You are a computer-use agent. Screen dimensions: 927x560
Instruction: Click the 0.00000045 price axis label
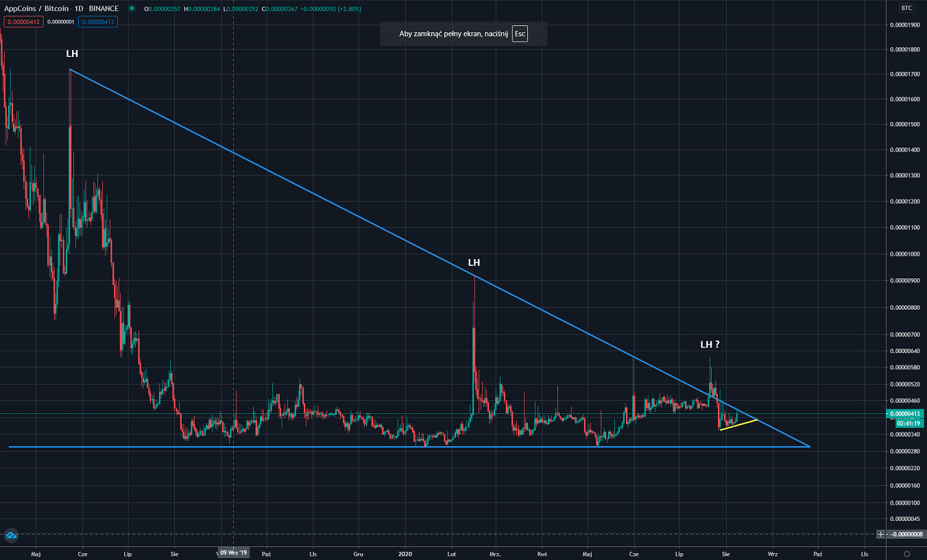(904, 519)
